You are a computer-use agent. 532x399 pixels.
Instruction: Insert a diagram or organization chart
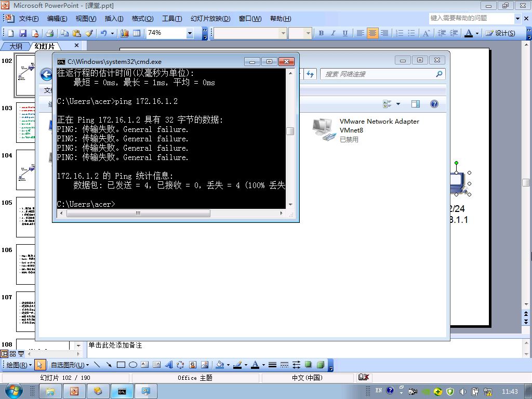coord(180,365)
